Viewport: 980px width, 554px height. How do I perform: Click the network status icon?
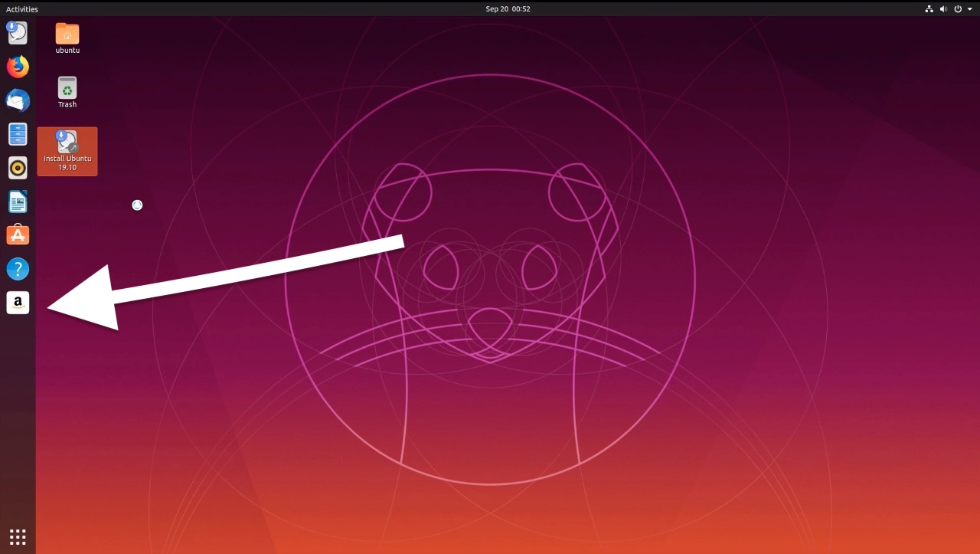click(929, 9)
